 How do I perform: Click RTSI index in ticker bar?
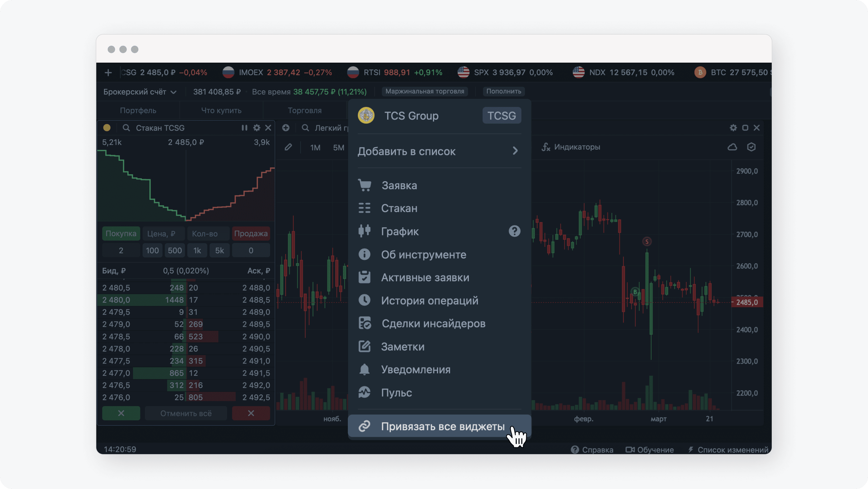pyautogui.click(x=395, y=72)
